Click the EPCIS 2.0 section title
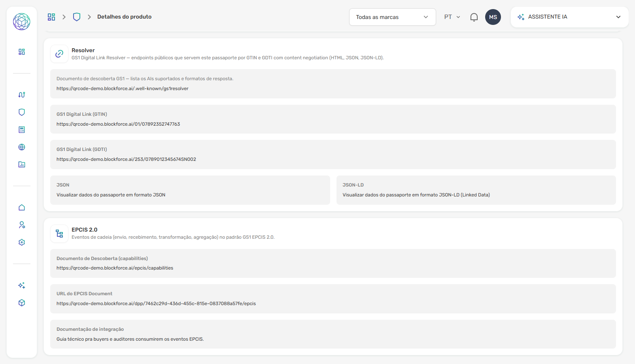This screenshot has width=635, height=364. 84,230
